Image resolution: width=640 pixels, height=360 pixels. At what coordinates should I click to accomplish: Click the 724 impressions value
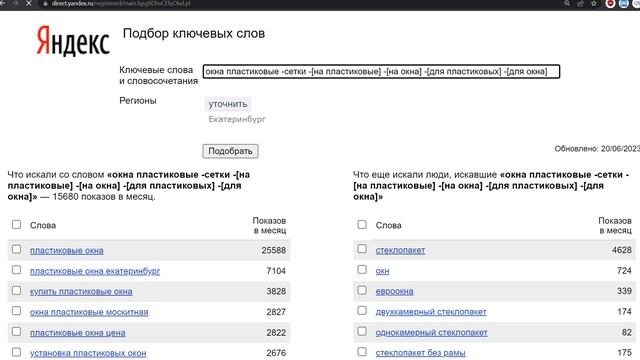[x=624, y=271]
